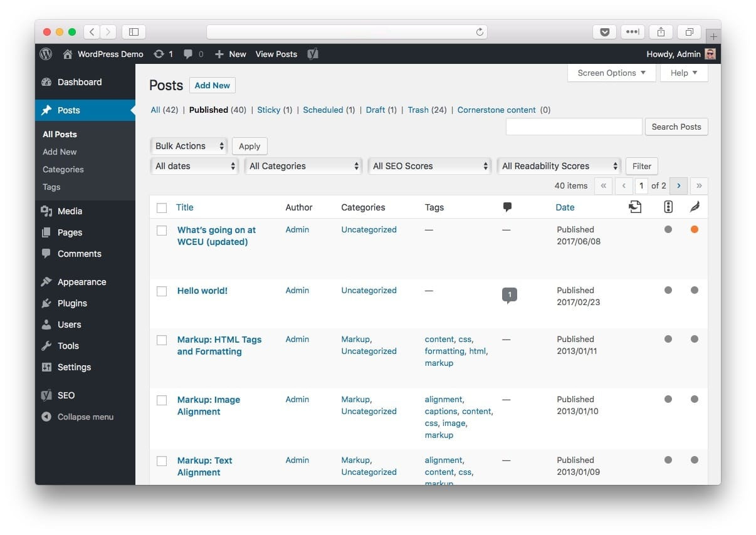
Task: Check the Markup: Text Alignment post
Action: point(162,461)
